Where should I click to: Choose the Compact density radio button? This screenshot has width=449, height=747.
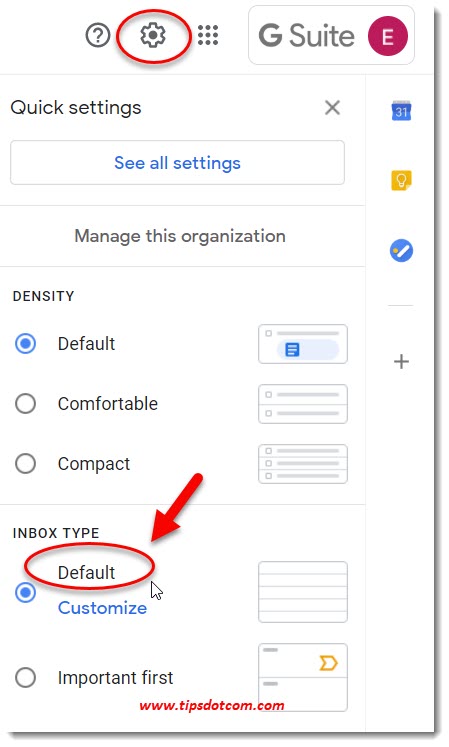coord(25,464)
